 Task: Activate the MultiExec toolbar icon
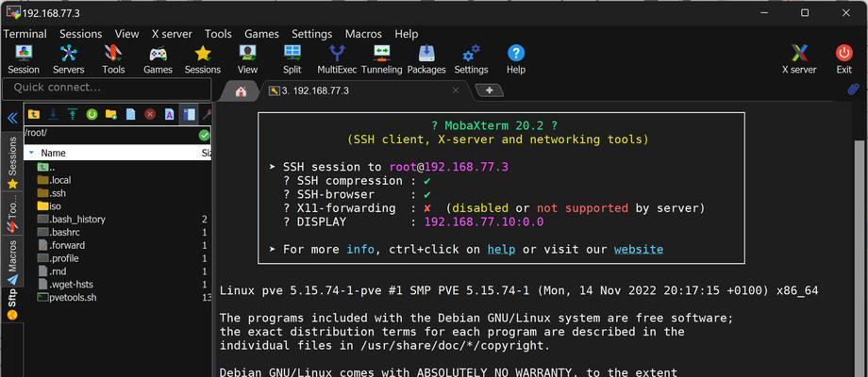pyautogui.click(x=337, y=59)
